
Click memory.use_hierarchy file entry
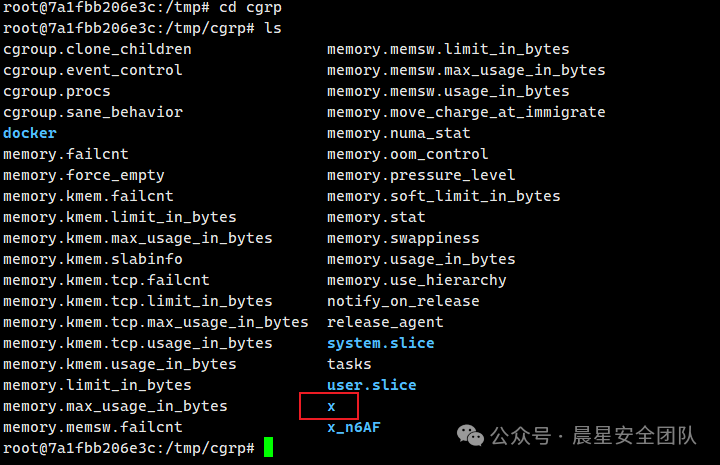[x=416, y=280]
